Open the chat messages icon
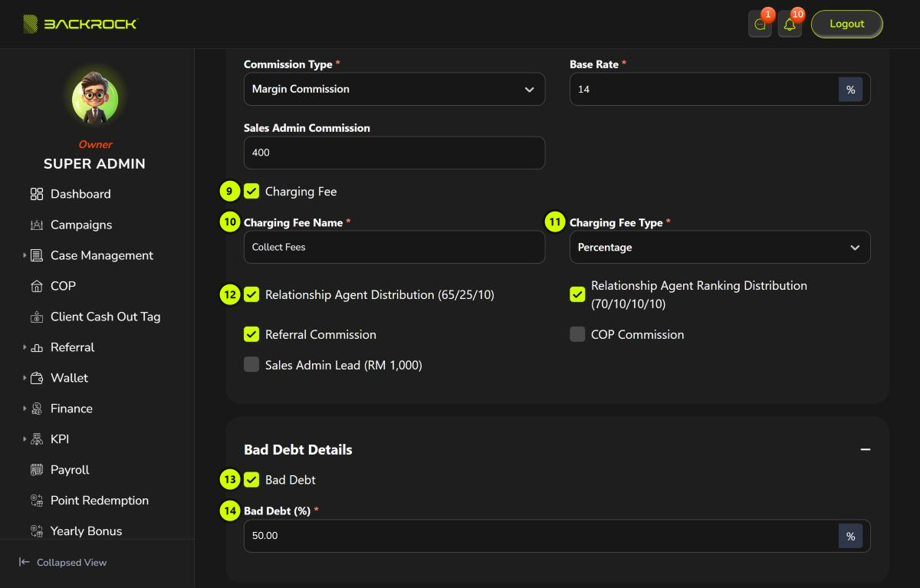This screenshot has height=588, width=920. (x=760, y=25)
